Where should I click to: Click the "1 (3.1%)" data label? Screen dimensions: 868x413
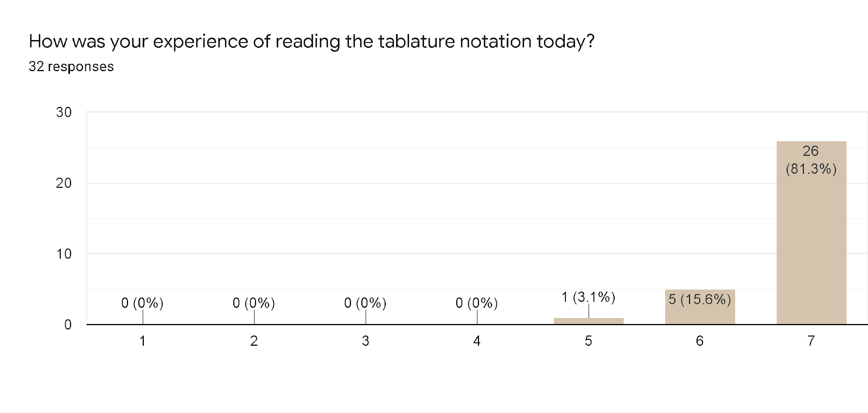(x=588, y=297)
